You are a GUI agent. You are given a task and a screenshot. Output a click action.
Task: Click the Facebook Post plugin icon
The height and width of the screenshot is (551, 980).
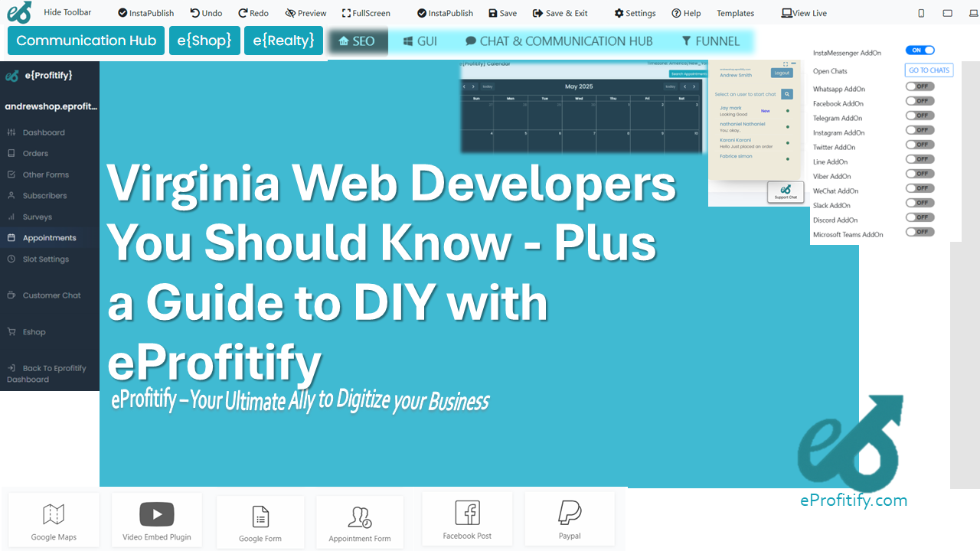click(467, 513)
